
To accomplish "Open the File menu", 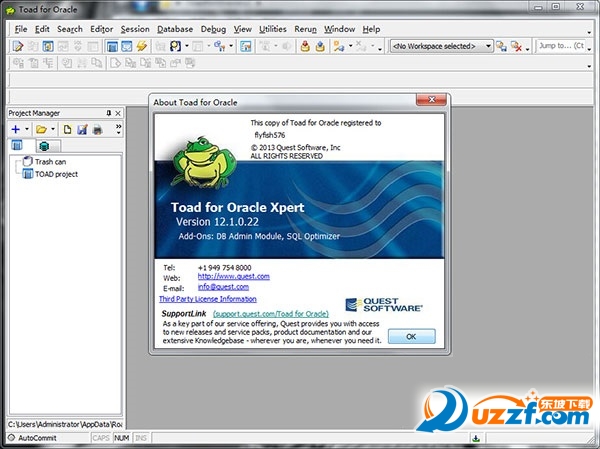I will click(x=21, y=29).
